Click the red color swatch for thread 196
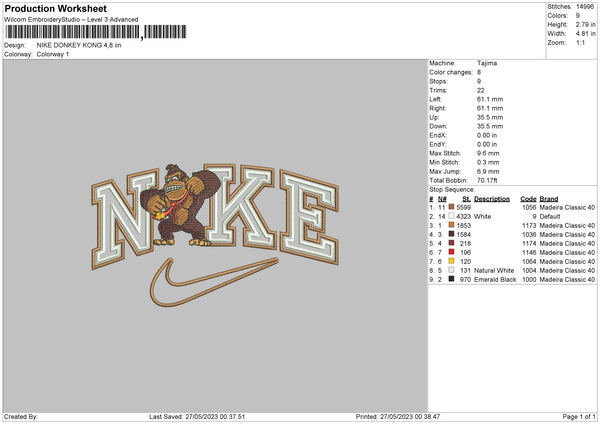The image size is (600, 424). click(451, 252)
